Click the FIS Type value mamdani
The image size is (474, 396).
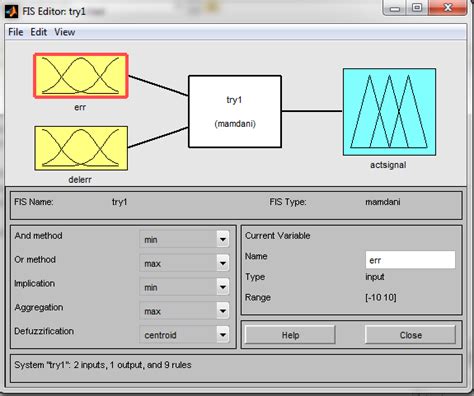coord(383,202)
